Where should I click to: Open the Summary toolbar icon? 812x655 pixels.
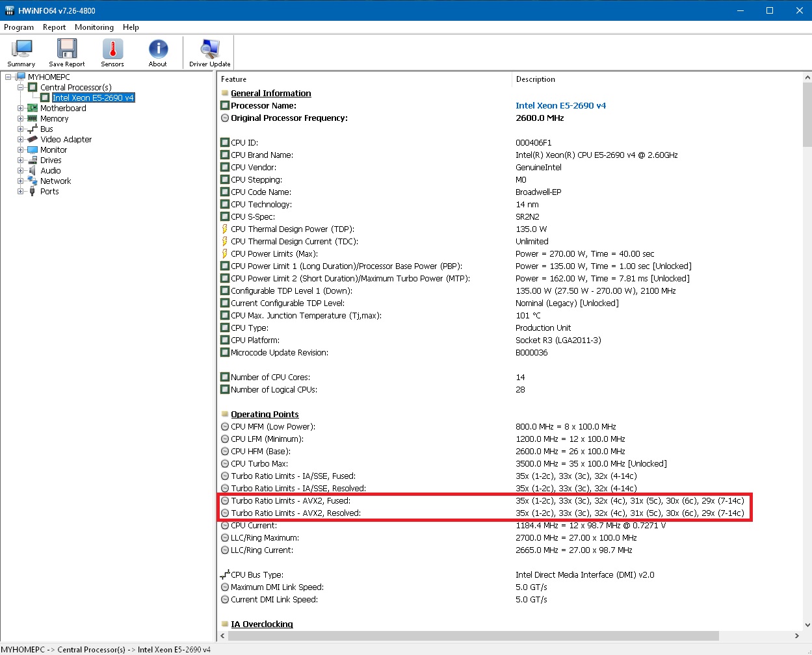(21, 49)
